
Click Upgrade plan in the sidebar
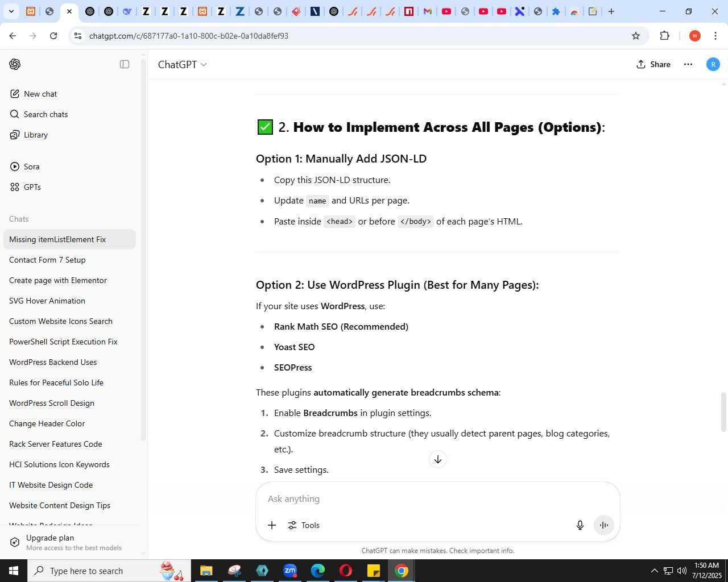[x=69, y=542]
